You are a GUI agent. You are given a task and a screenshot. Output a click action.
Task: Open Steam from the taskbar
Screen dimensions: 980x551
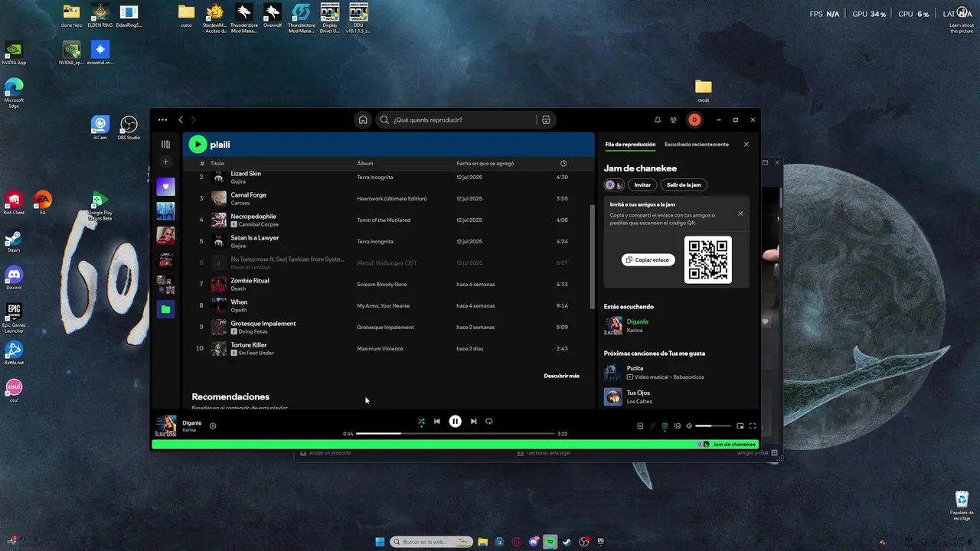tap(567, 542)
